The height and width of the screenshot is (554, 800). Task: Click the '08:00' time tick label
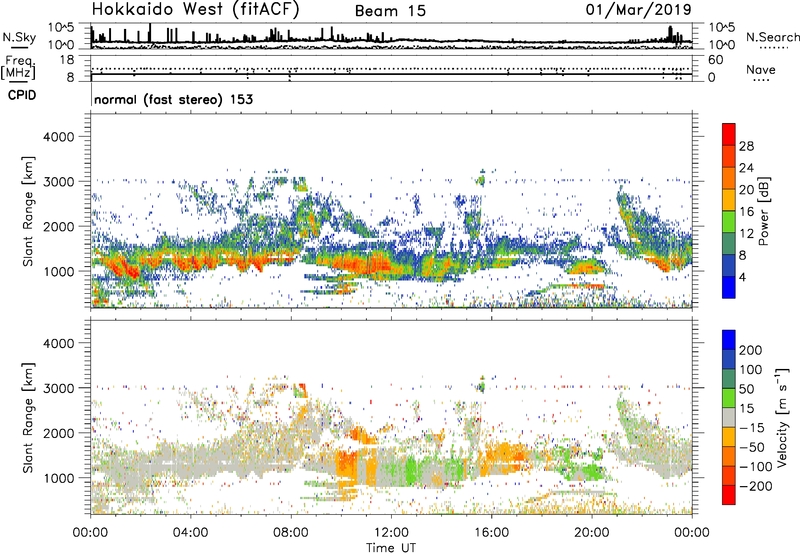tap(291, 533)
